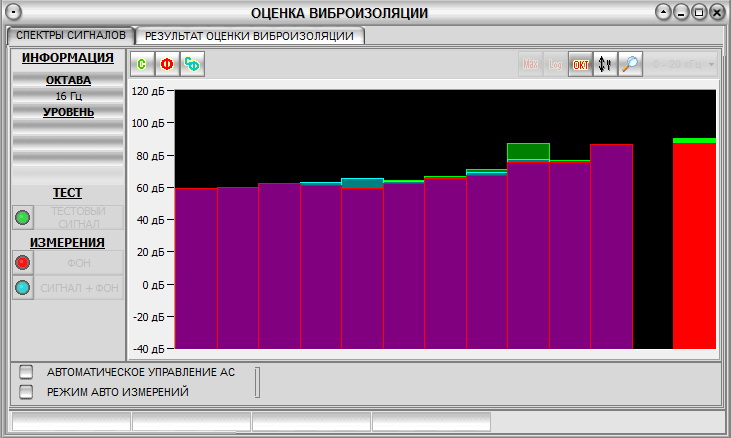Switch to 'РЕЗУЛЬТАТ ОЦЕНКИ ВИБРОИЗОЛЯЦИИ' tab

coord(249,36)
